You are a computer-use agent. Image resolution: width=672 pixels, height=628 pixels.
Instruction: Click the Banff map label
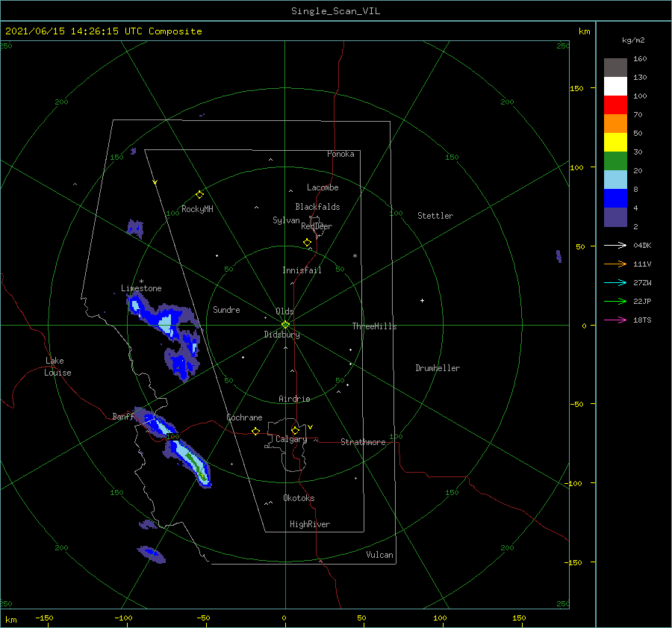pos(123,416)
